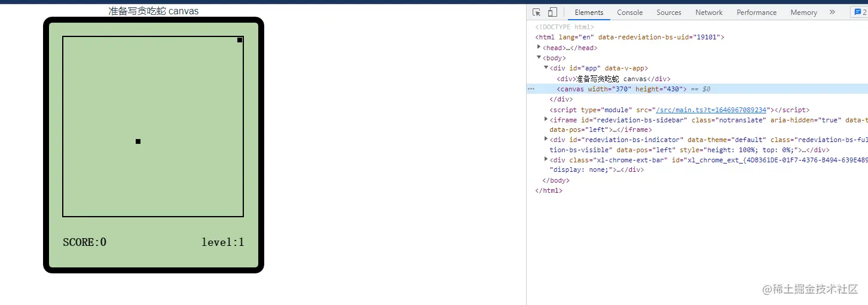Image resolution: width=868 pixels, height=305 pixels.
Task: Activate the inspect element picker icon
Action: 536,12
